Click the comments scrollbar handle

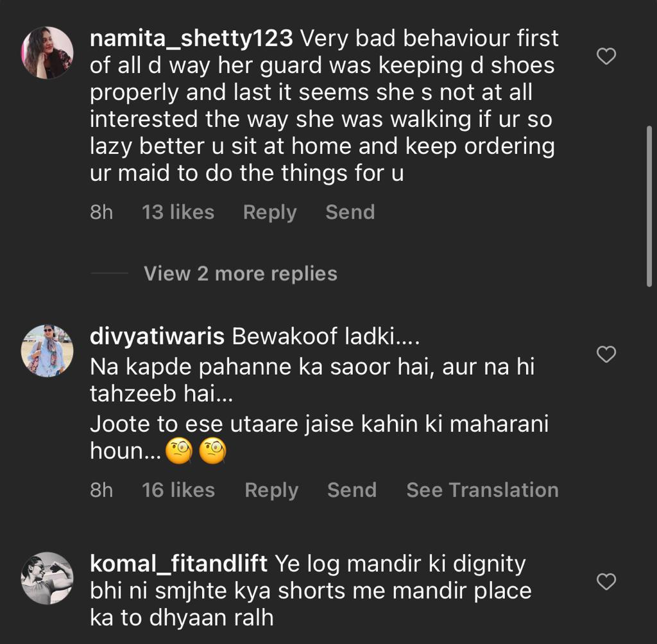click(649, 205)
